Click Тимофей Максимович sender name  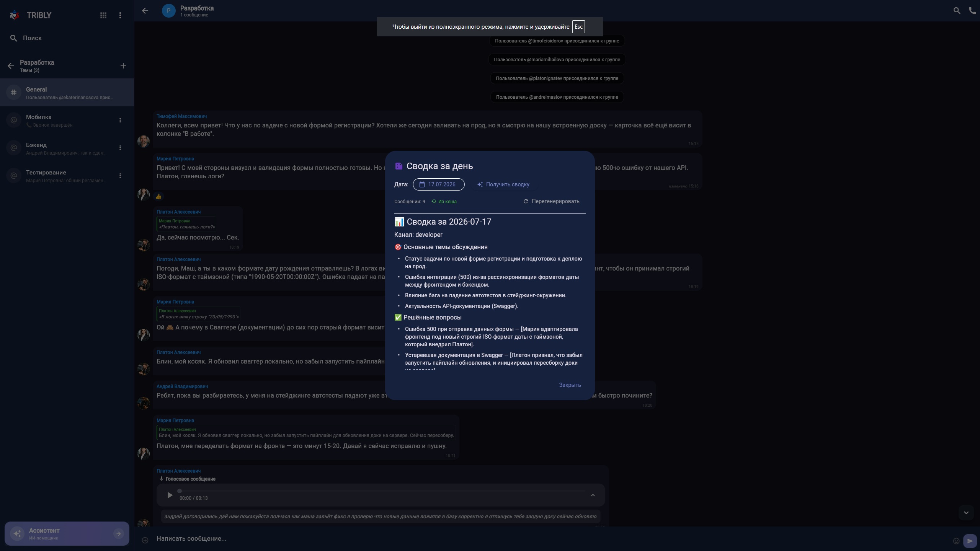(181, 116)
